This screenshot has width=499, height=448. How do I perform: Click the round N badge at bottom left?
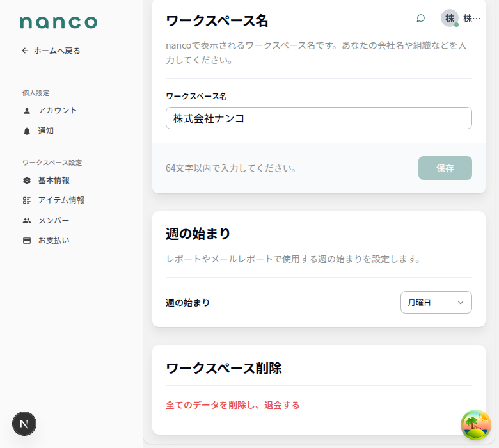24,424
